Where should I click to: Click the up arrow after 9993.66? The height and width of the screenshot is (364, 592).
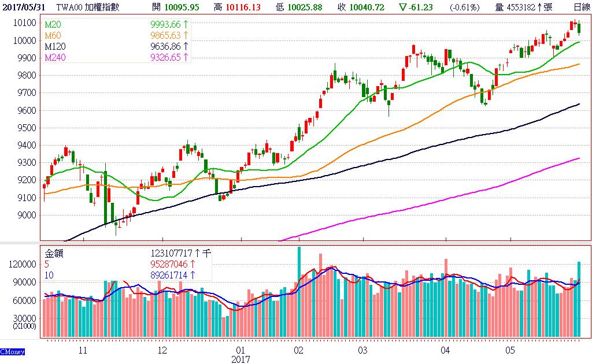pyautogui.click(x=186, y=25)
